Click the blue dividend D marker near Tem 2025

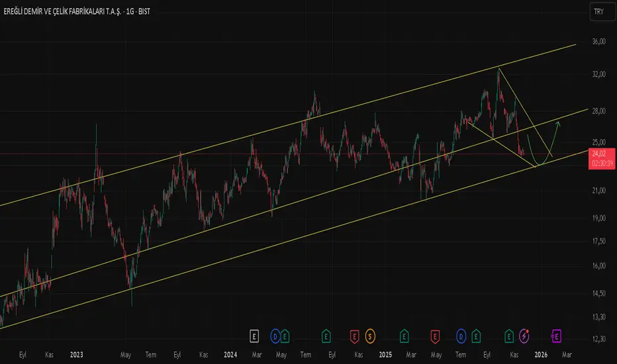(461, 336)
